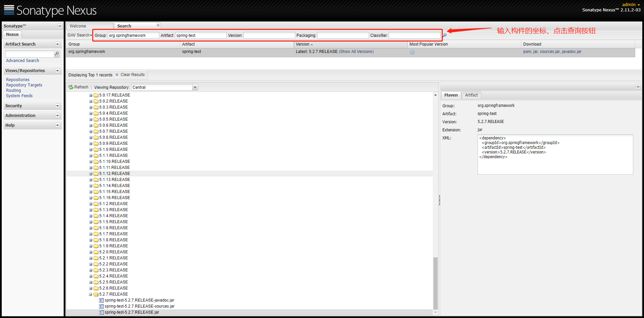
Task: Click into the Classifier input field
Action: point(415,35)
